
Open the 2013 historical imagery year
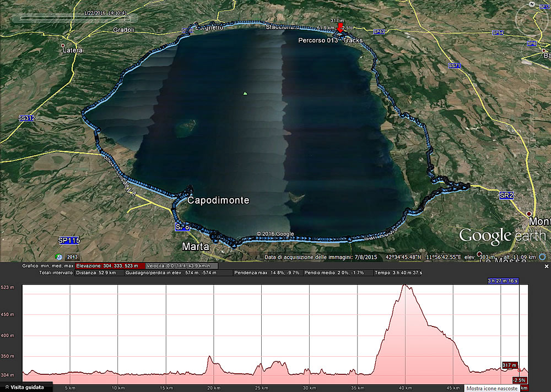(72, 257)
